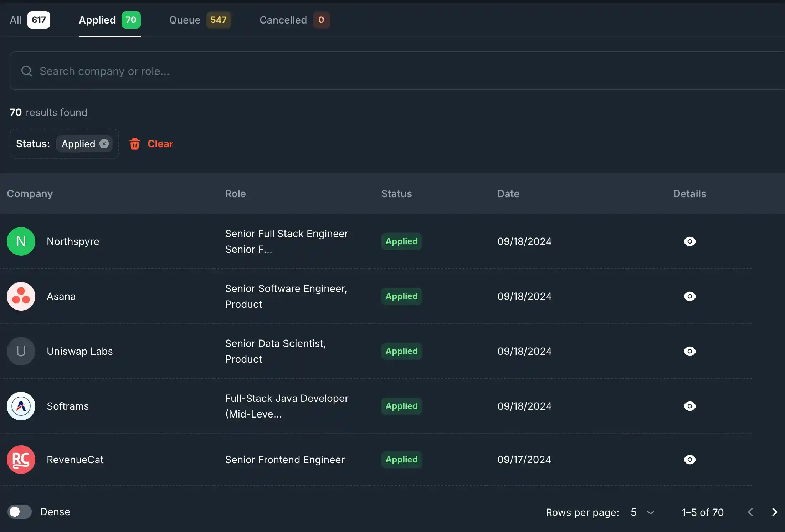Click the trash icon beside Clear
This screenshot has width=785, height=532.
[x=135, y=144]
